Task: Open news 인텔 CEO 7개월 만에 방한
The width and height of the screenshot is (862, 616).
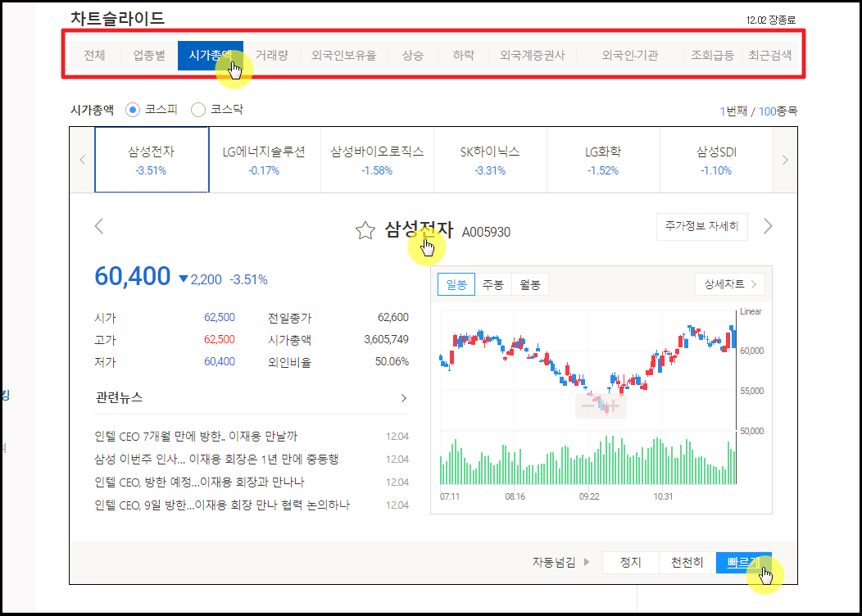Action: click(196, 437)
